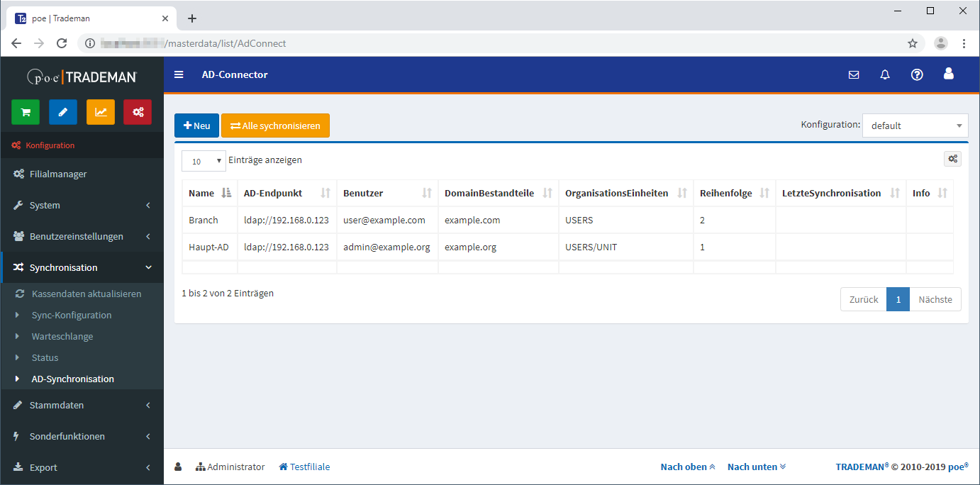This screenshot has height=485, width=980.
Task: Open the orange chart statistics icon
Action: [x=101, y=112]
